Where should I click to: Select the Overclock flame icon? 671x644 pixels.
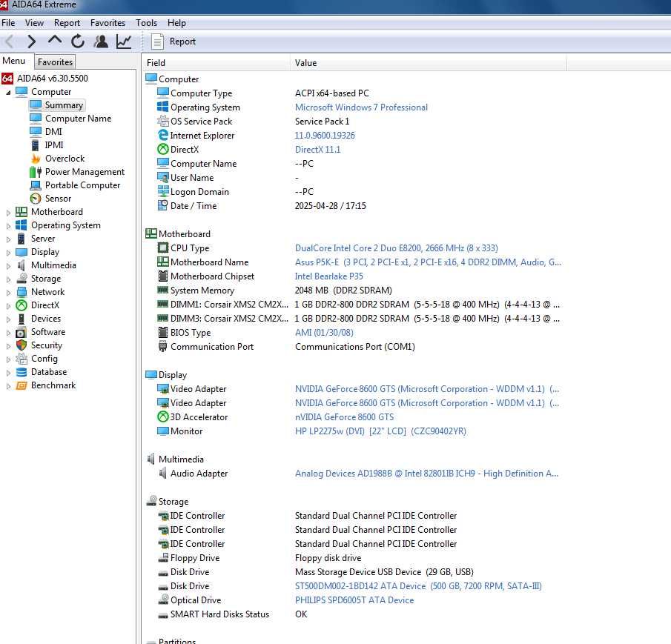point(36,158)
